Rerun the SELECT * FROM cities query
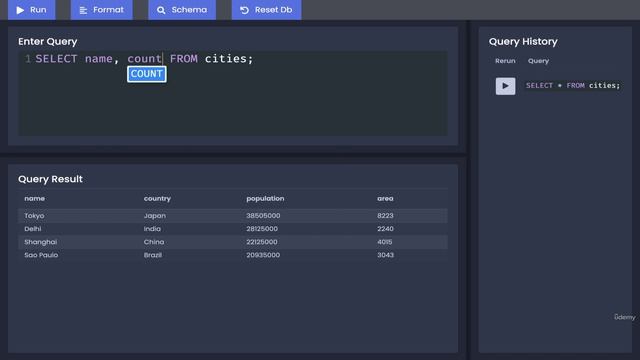This screenshot has width=640, height=360. [x=505, y=86]
